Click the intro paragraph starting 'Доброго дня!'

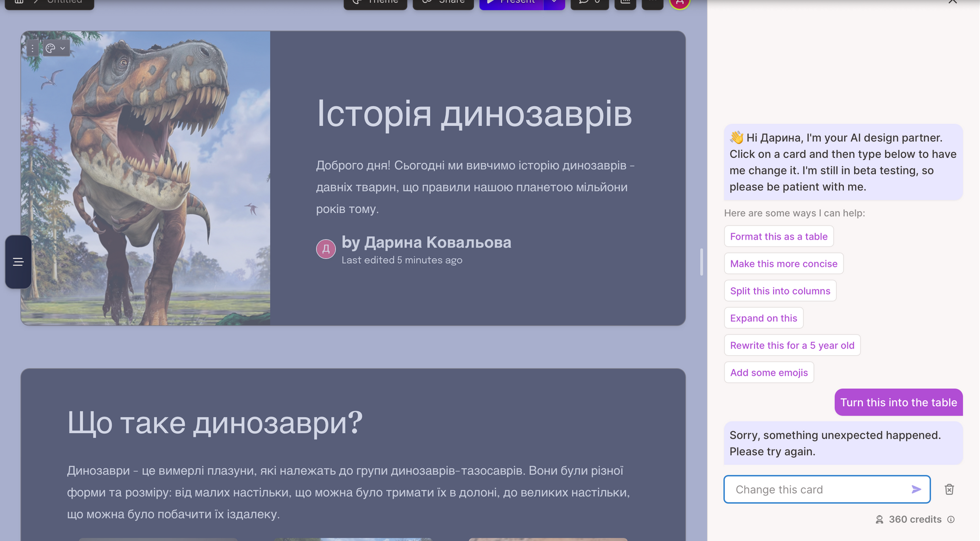(475, 187)
